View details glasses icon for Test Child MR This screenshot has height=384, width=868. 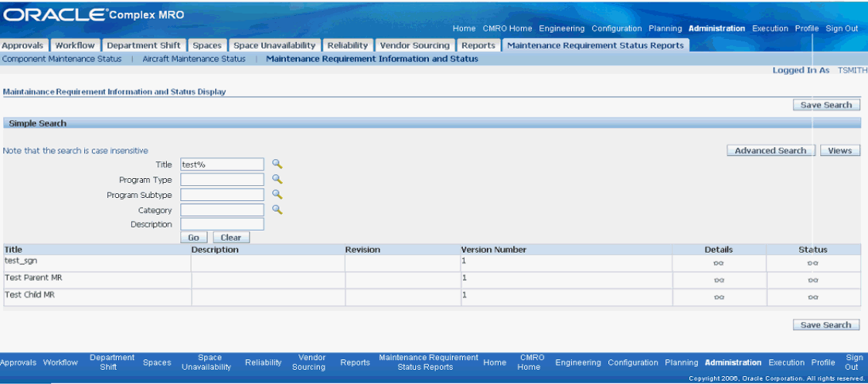click(x=719, y=297)
